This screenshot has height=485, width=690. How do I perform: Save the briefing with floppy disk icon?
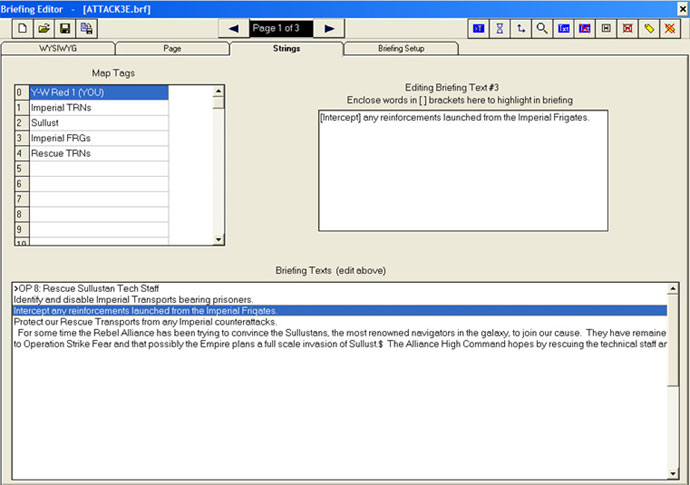tap(65, 29)
